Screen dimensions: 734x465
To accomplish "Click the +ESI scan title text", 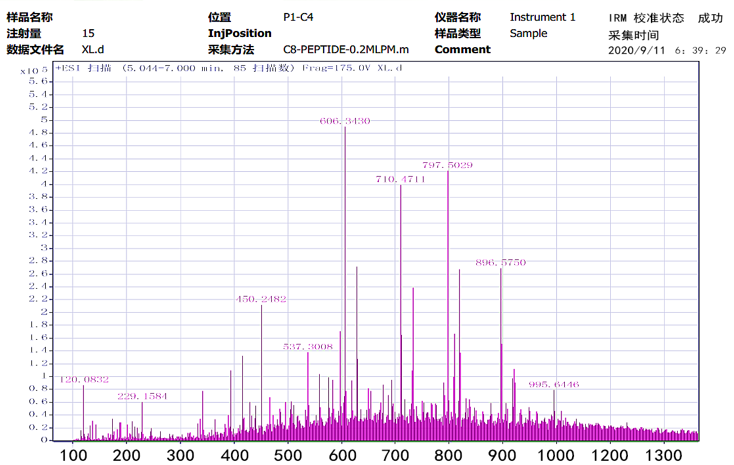I will 228,68.
